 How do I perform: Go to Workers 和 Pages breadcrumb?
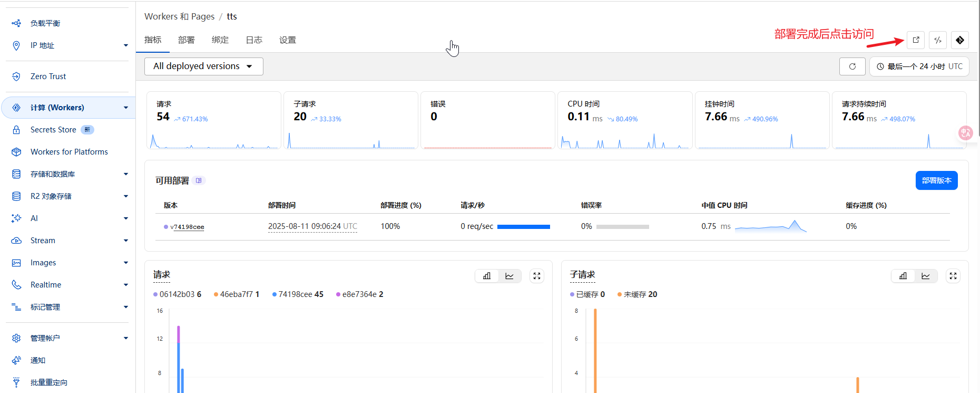tap(180, 16)
